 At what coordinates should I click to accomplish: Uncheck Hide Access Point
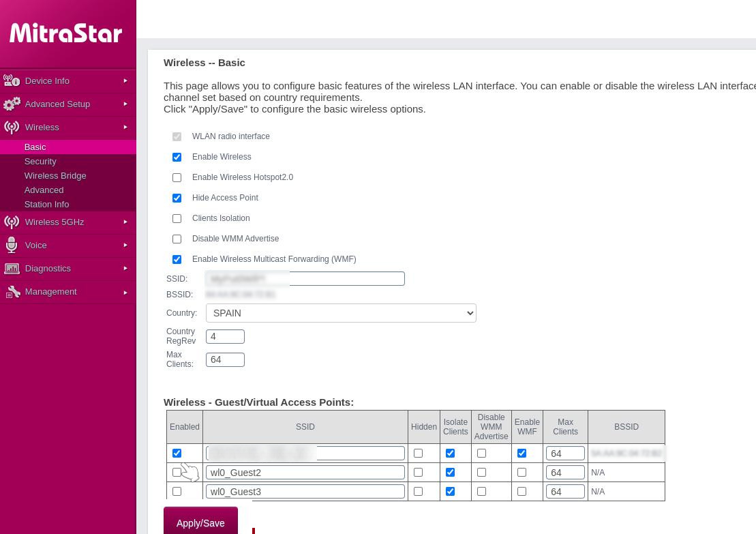177,198
